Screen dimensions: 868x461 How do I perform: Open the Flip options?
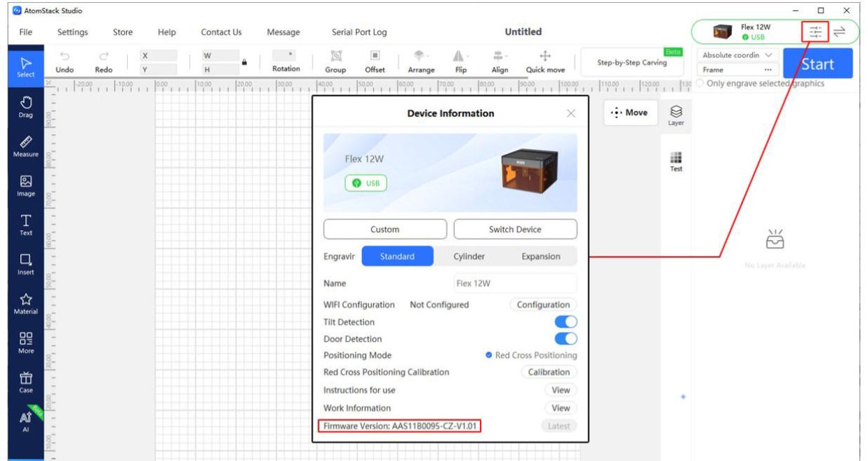coord(461,62)
